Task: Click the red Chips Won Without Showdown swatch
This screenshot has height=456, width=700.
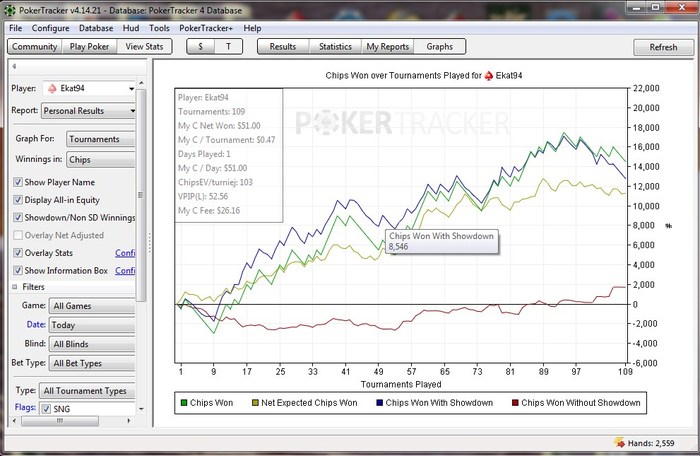Action: pyautogui.click(x=515, y=403)
